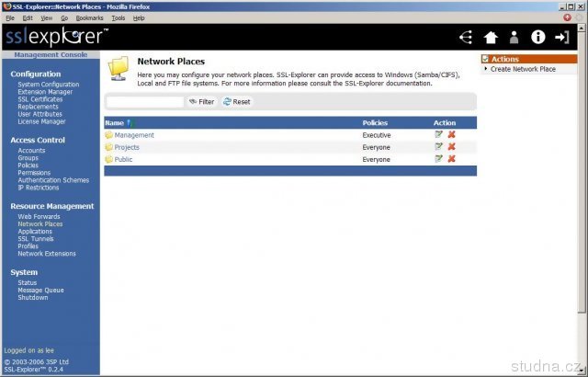Edit the Public network place

point(439,159)
